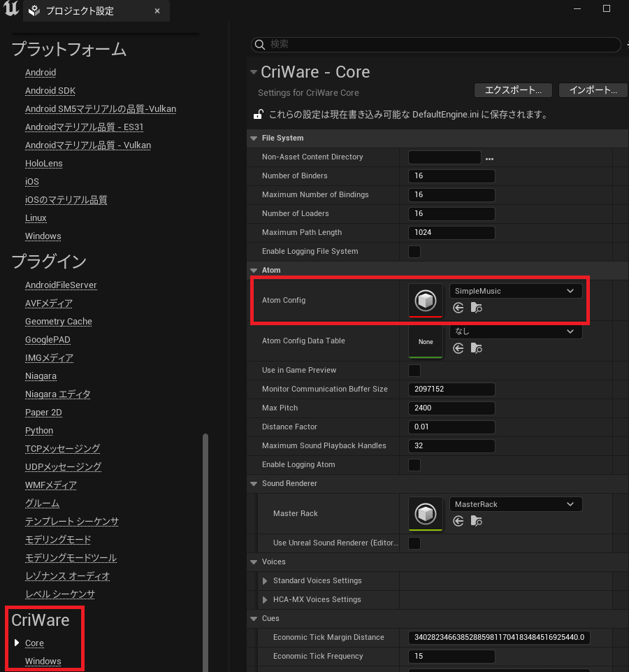
Task: Open AndroidFileServer plugin settings
Action: click(x=61, y=285)
